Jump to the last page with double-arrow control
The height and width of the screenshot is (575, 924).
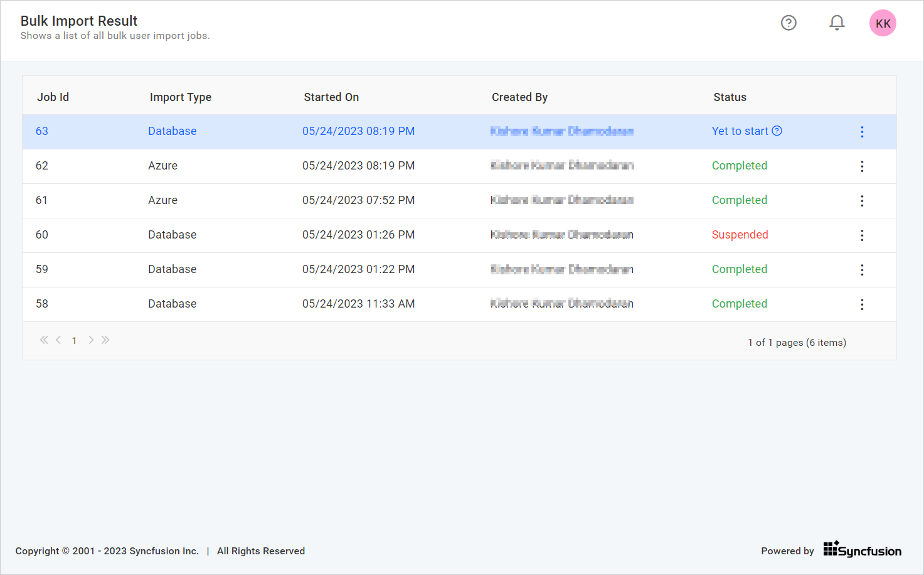(x=105, y=340)
